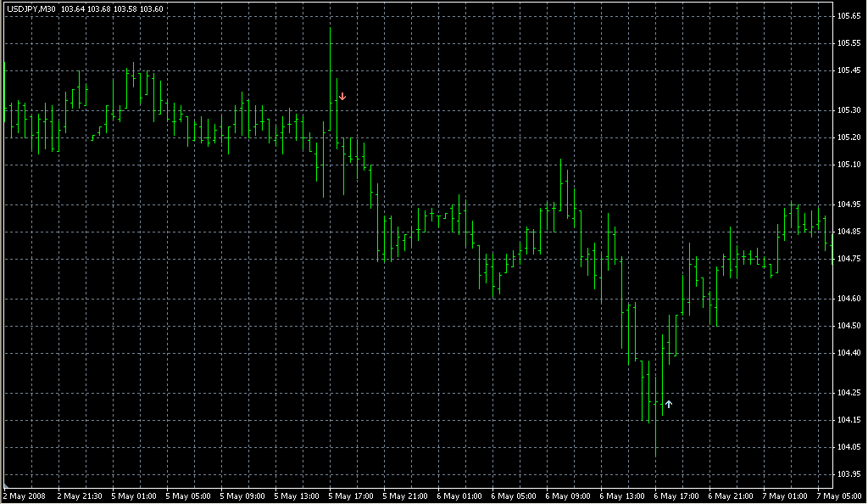Viewport: 868px width, 504px height.
Task: Click the 5 May 01:00 time label
Action: (x=134, y=496)
